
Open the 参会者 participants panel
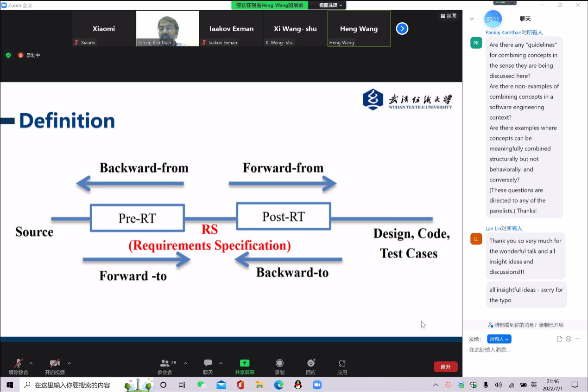(164, 364)
